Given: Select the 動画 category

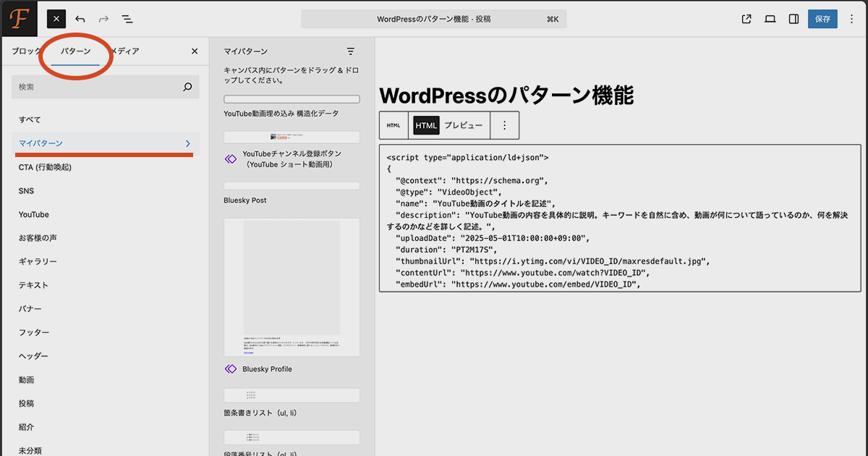Looking at the screenshot, I should point(106,380).
